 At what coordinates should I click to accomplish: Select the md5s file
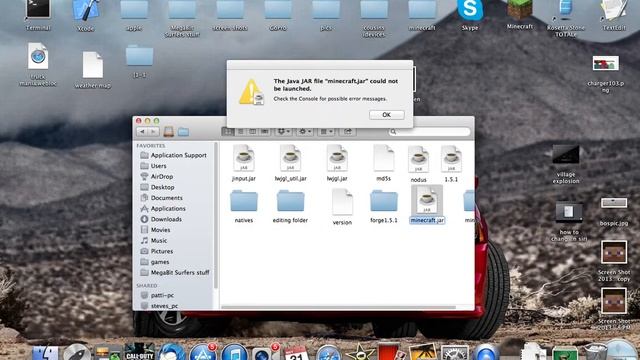(x=384, y=163)
